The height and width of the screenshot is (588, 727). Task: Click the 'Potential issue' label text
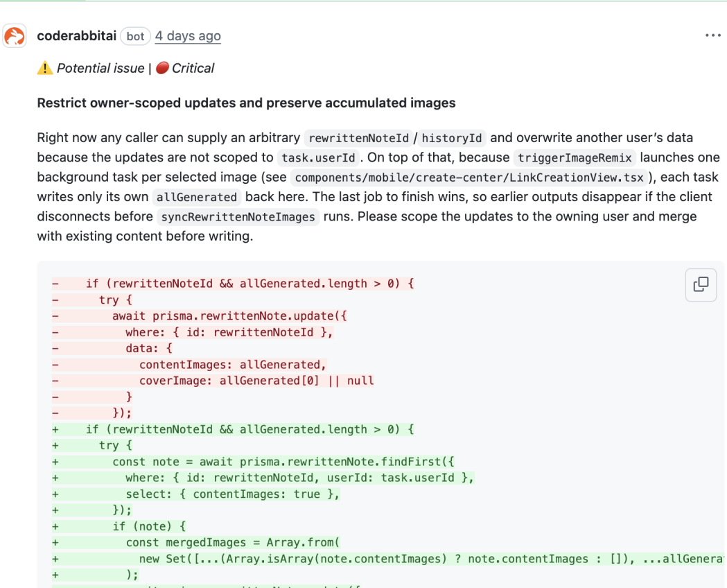tap(100, 68)
